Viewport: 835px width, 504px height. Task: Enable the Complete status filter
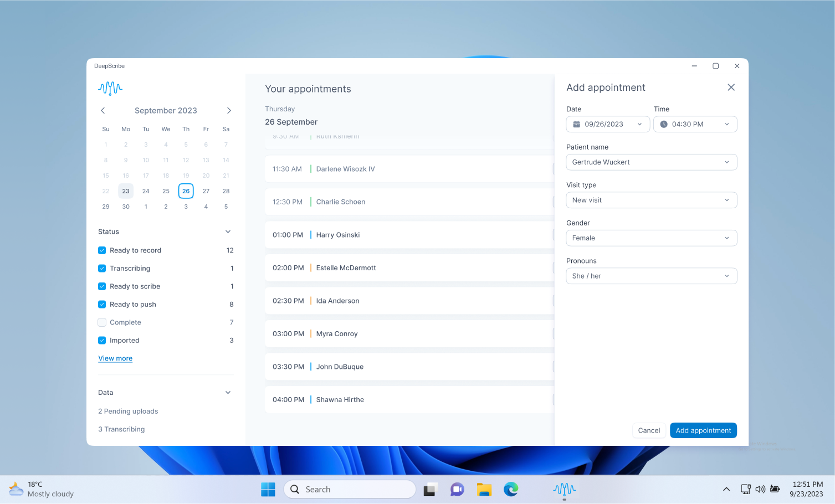(x=102, y=322)
